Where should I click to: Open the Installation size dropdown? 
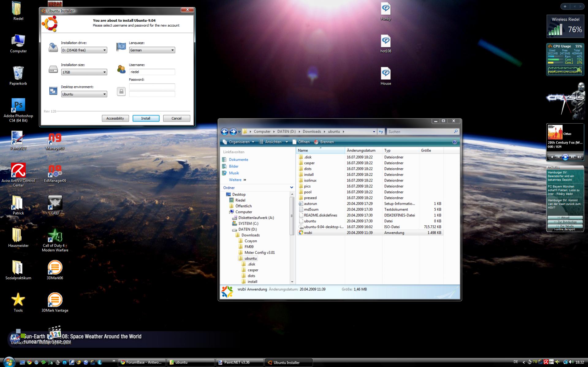(84, 72)
